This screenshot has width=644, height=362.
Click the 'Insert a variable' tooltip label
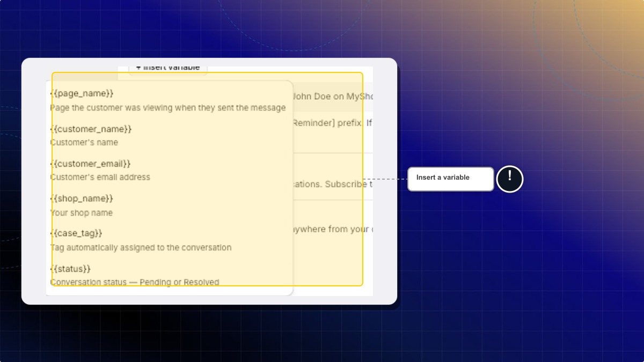coord(450,179)
